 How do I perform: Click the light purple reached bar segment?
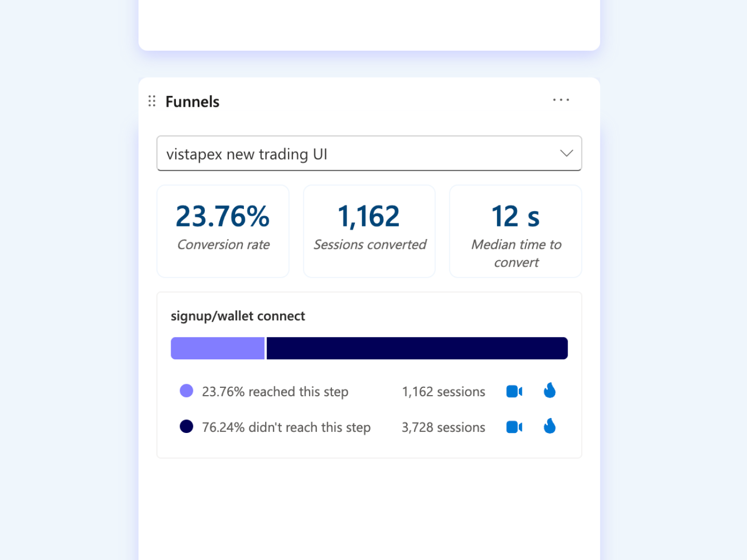(218, 348)
